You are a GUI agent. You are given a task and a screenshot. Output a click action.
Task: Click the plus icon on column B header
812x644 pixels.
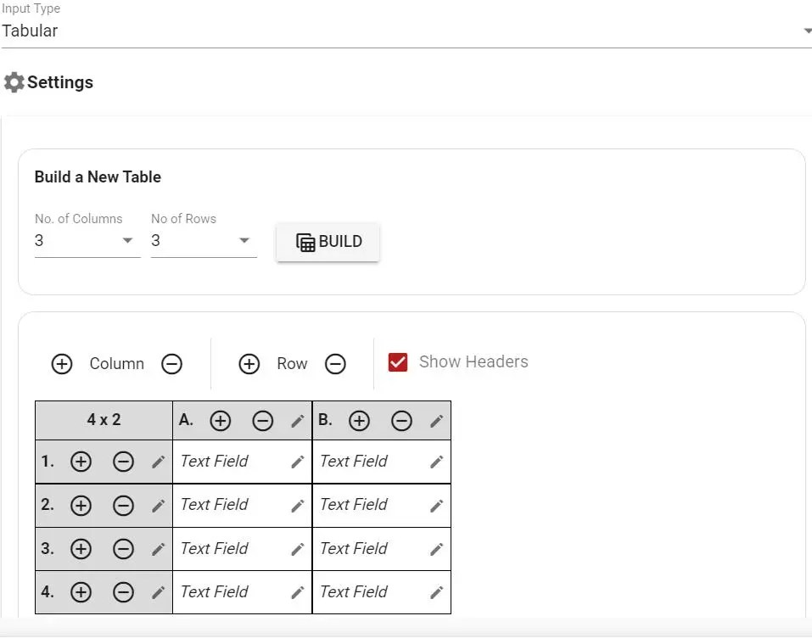[x=360, y=420]
